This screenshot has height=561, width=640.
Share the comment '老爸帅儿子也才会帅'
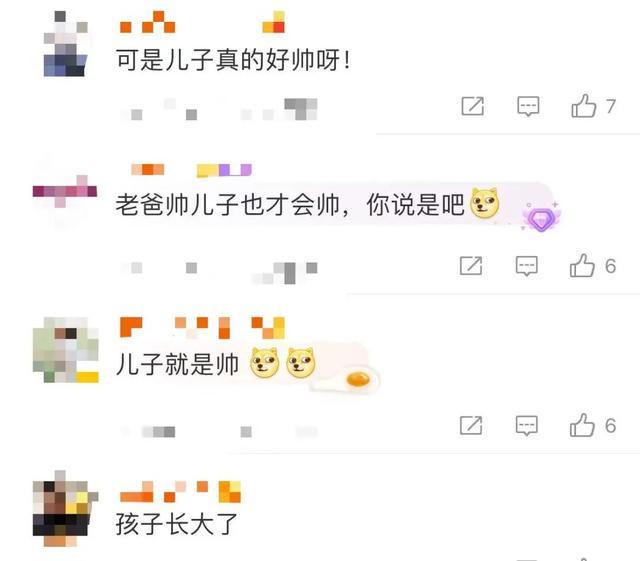471,266
